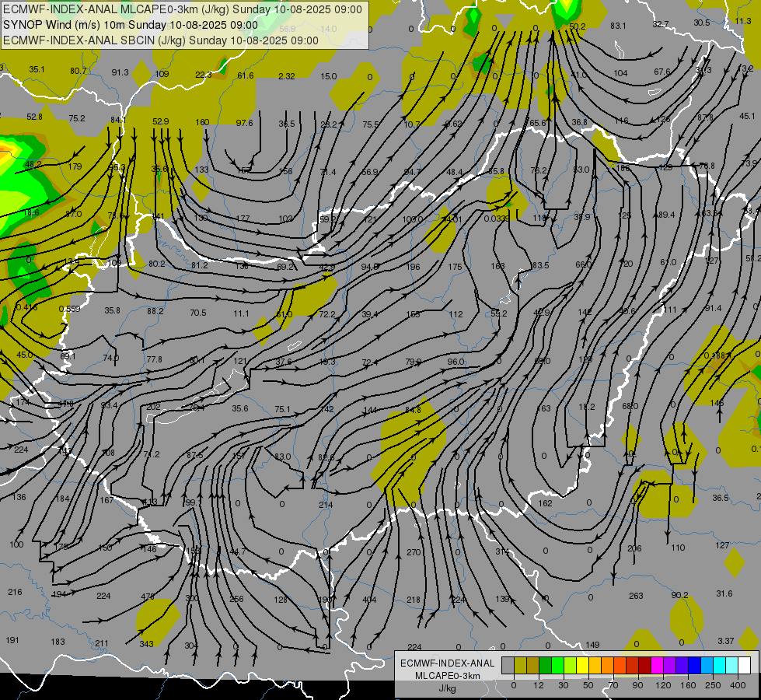This screenshot has height=700, width=761.
Task: Click the map value 314
Action: pos(502,551)
